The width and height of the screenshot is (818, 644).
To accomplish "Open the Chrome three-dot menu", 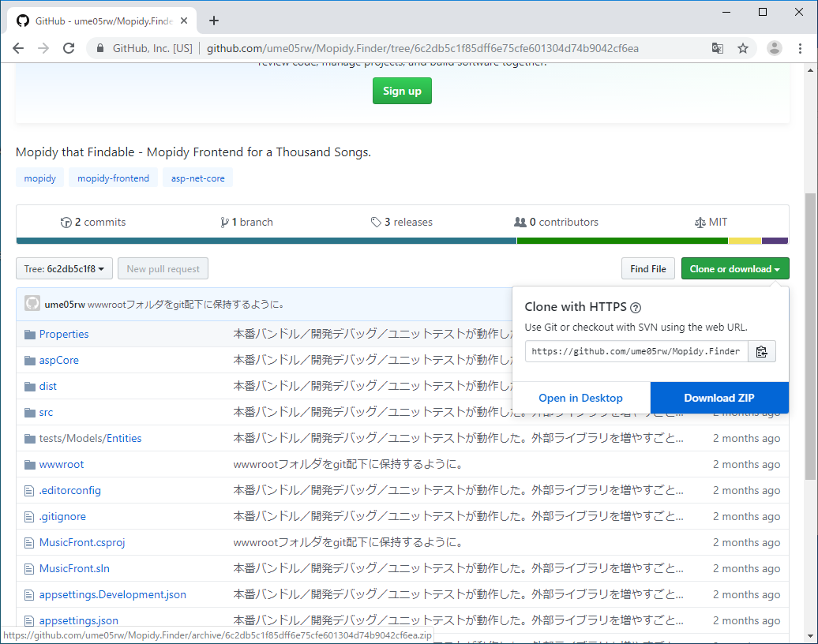I will click(801, 48).
